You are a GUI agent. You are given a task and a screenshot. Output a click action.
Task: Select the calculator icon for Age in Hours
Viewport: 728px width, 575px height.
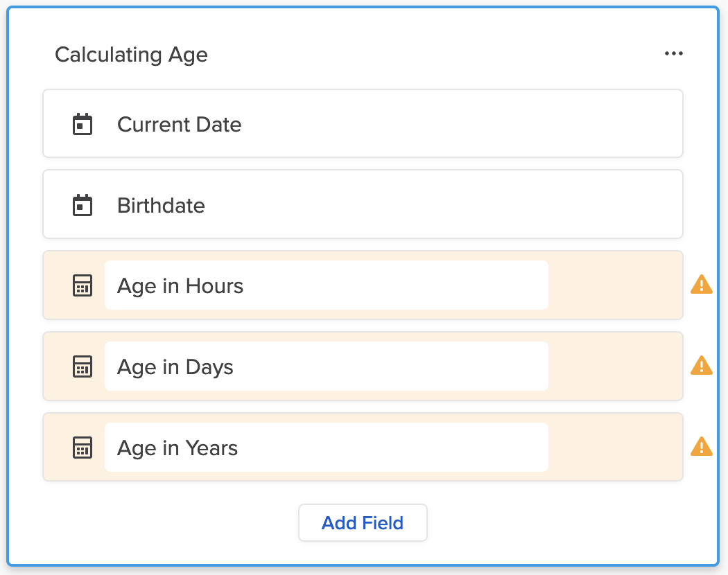[x=83, y=285]
